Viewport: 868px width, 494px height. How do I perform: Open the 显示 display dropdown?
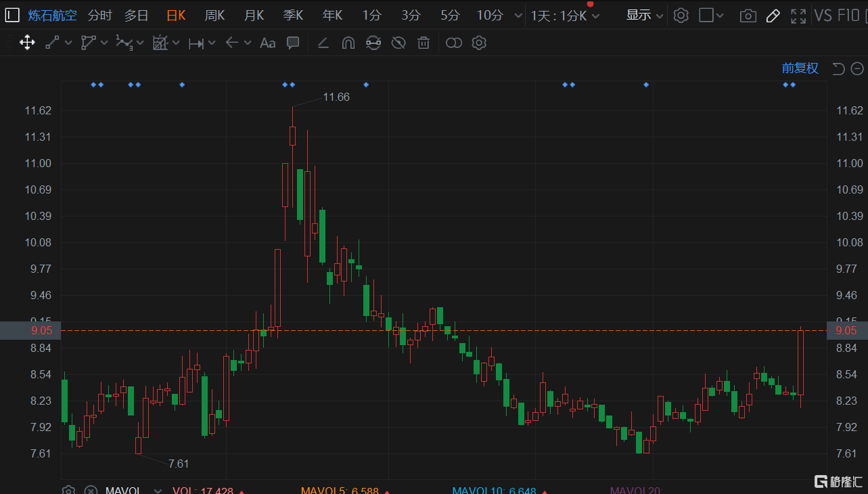coord(644,15)
